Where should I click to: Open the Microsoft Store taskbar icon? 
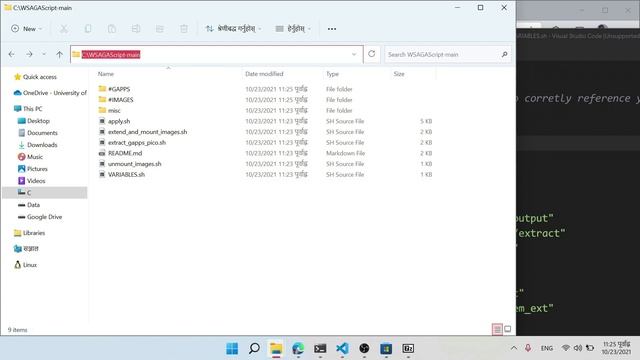[386, 349]
